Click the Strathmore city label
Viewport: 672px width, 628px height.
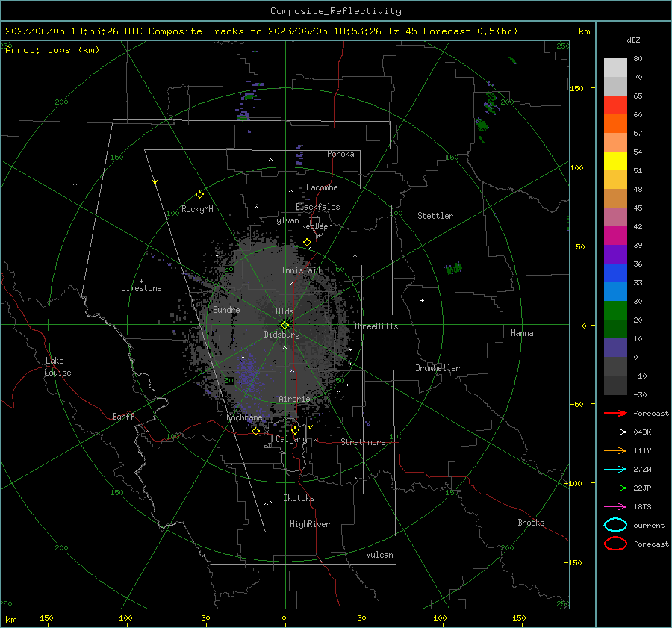[363, 442]
